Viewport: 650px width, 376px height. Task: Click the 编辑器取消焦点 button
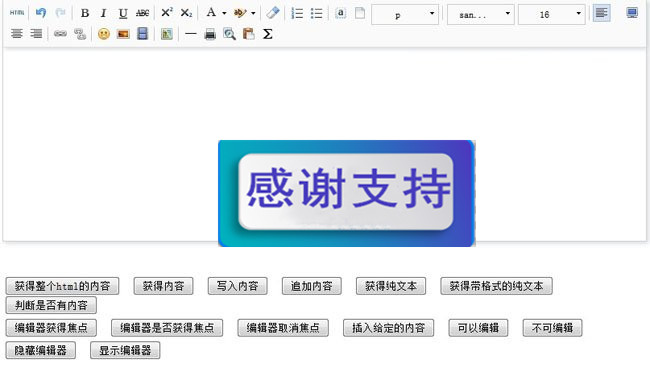(283, 328)
